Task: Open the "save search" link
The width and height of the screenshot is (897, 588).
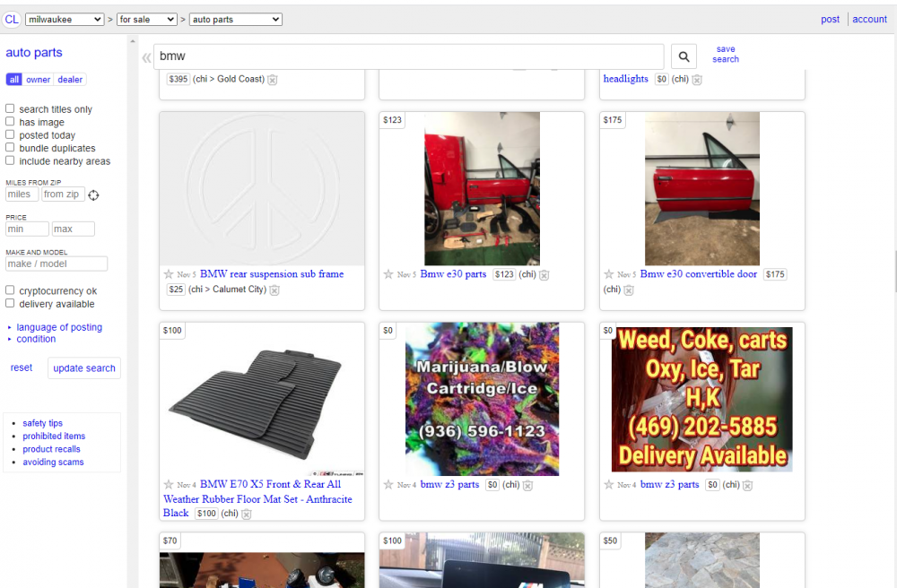Action: pos(725,56)
